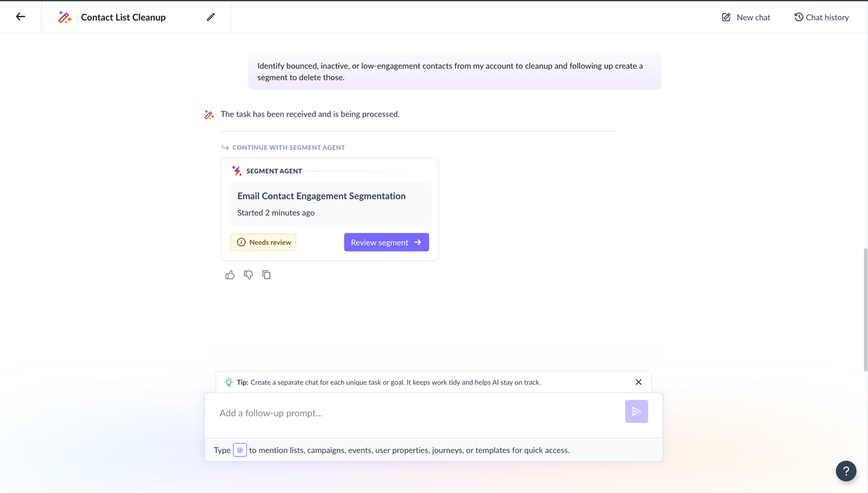This screenshot has width=868, height=493.
Task: Dismiss the tip banner
Action: tap(638, 382)
